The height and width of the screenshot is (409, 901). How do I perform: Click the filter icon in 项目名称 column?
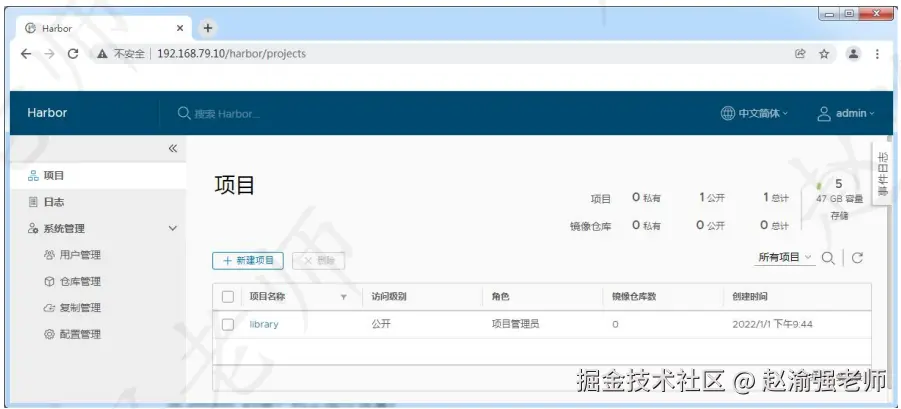click(x=344, y=297)
